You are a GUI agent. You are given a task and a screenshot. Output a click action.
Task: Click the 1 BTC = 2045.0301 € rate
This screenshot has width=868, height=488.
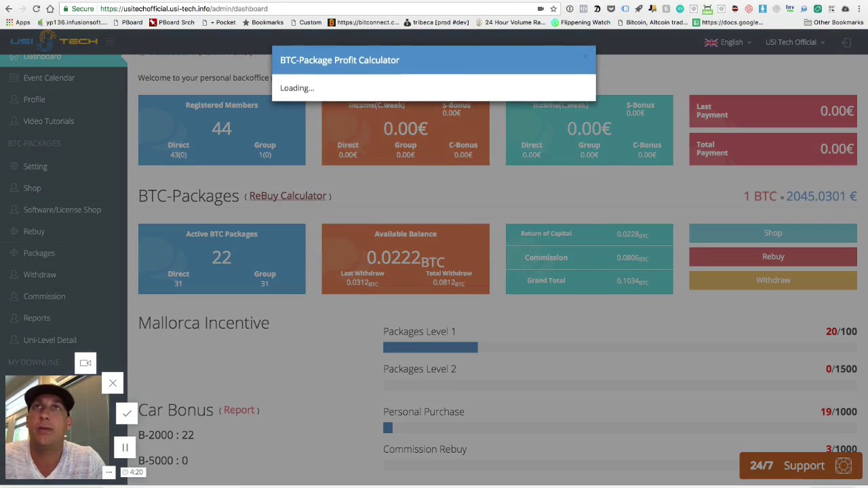pyautogui.click(x=800, y=196)
